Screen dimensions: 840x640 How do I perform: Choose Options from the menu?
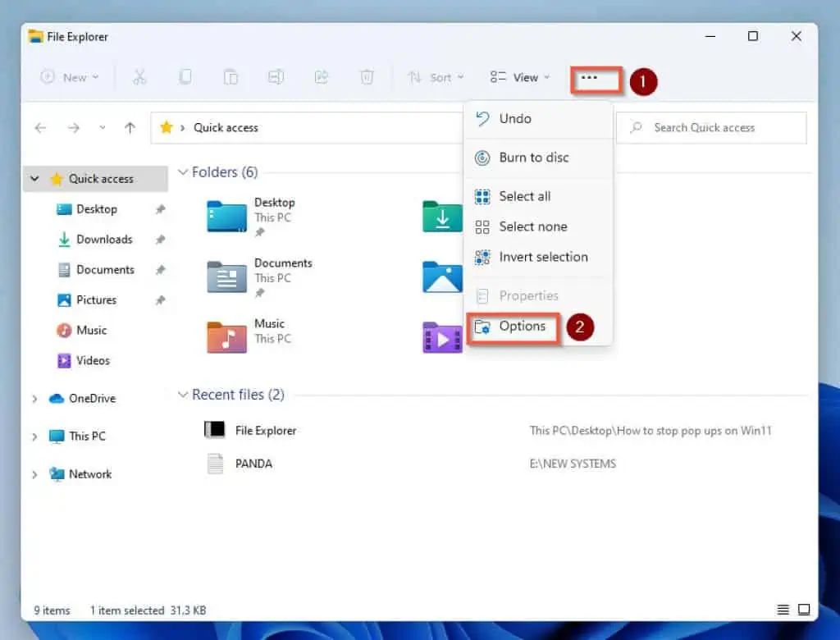pyautogui.click(x=522, y=327)
